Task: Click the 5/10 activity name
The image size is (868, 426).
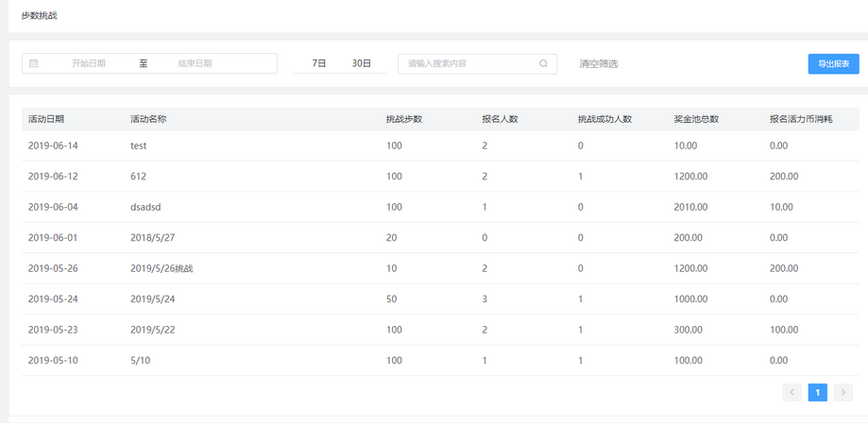Action: [140, 360]
